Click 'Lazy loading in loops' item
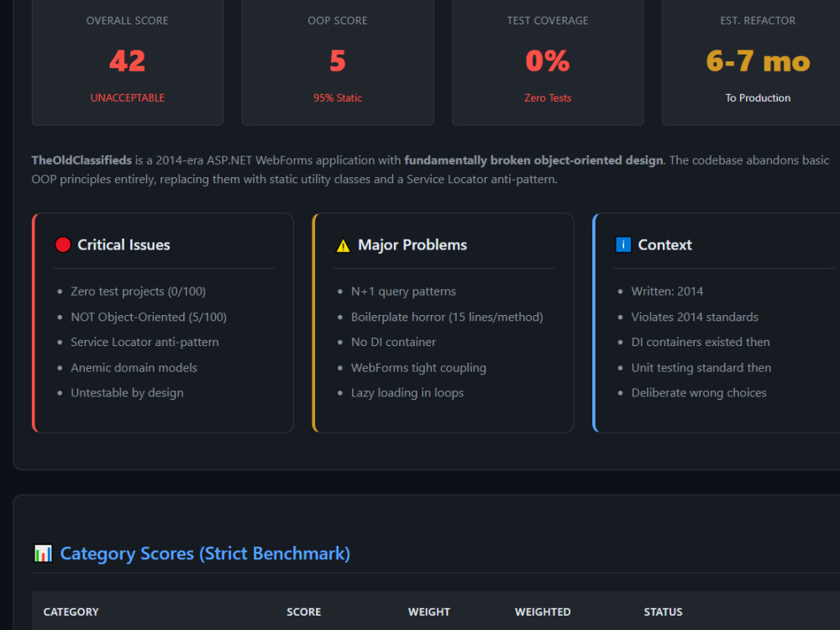This screenshot has height=630, width=840. (x=407, y=392)
